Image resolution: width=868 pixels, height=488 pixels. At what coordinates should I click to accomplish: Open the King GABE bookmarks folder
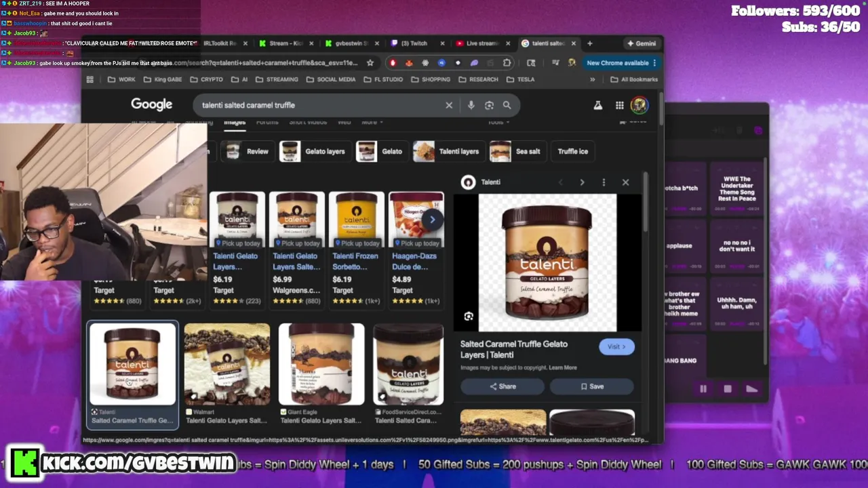163,79
